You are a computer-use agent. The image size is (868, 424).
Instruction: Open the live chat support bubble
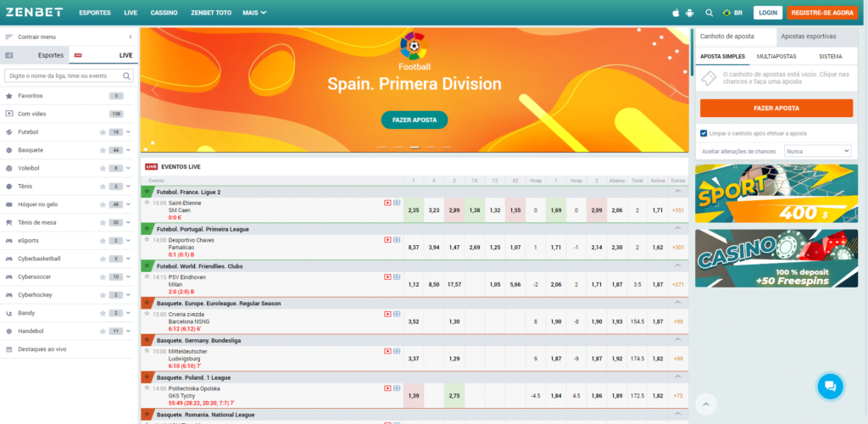pyautogui.click(x=829, y=386)
